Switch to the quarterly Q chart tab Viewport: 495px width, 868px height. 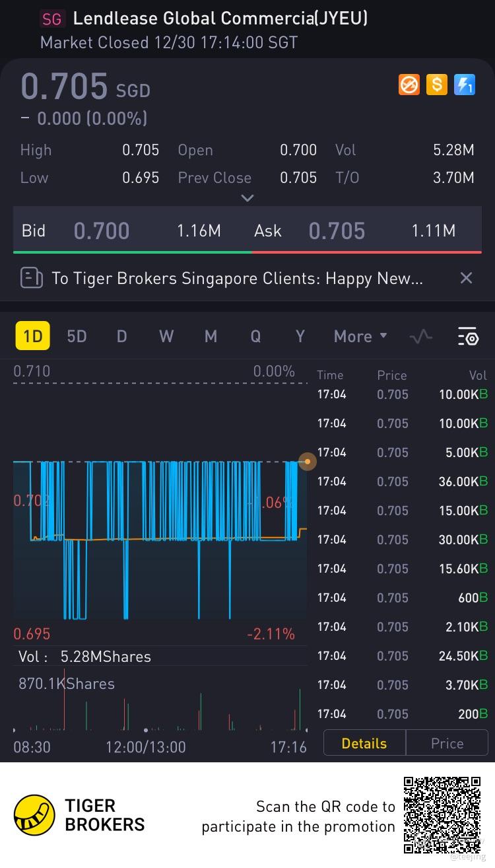(255, 336)
